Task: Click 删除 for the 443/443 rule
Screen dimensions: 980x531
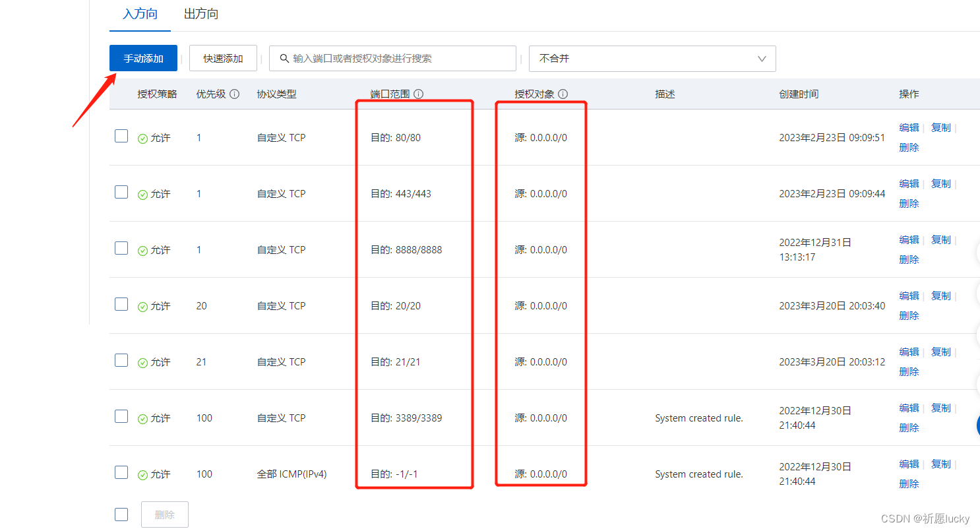Action: [x=909, y=203]
